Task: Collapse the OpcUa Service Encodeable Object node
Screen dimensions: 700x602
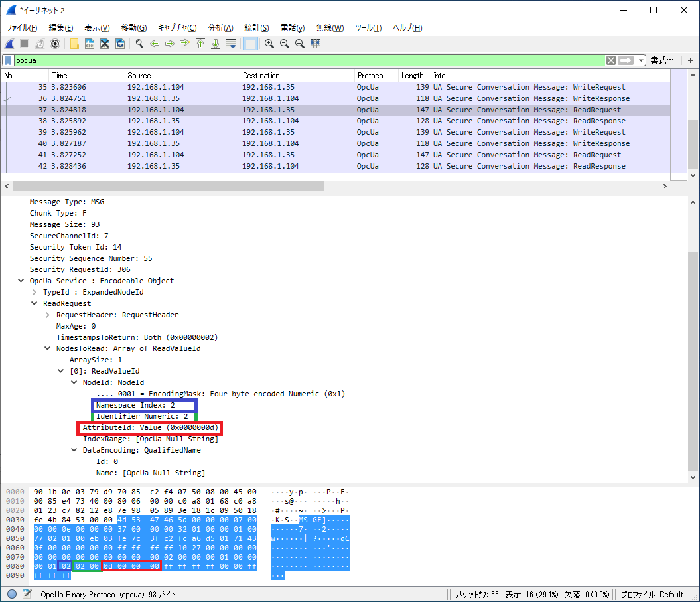Action: 21,281
